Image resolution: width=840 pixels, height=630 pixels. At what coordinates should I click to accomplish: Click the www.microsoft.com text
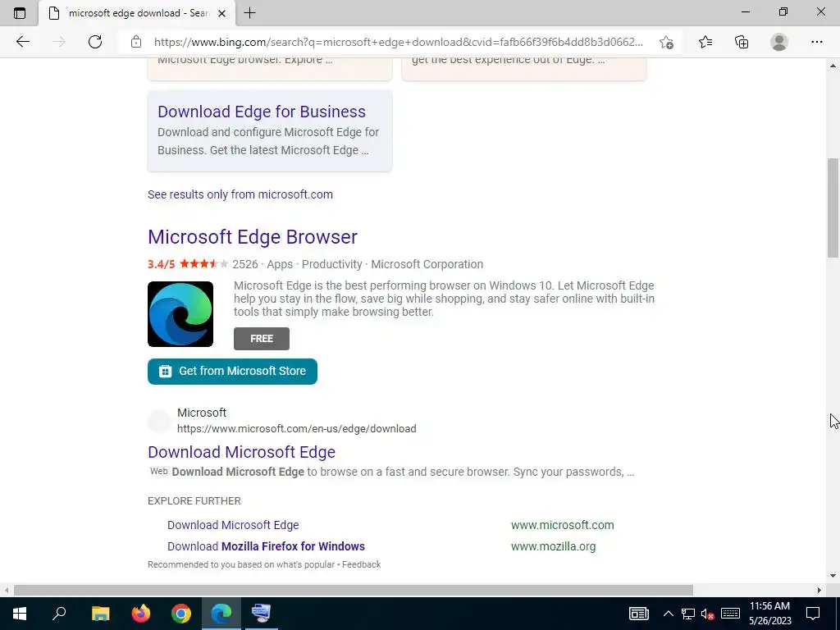pos(563,525)
